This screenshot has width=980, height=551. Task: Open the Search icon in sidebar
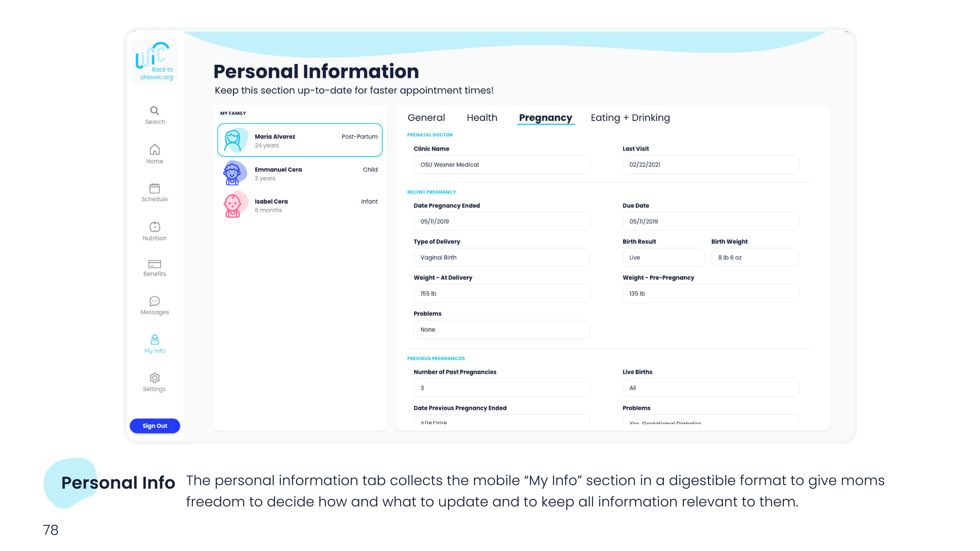click(154, 111)
